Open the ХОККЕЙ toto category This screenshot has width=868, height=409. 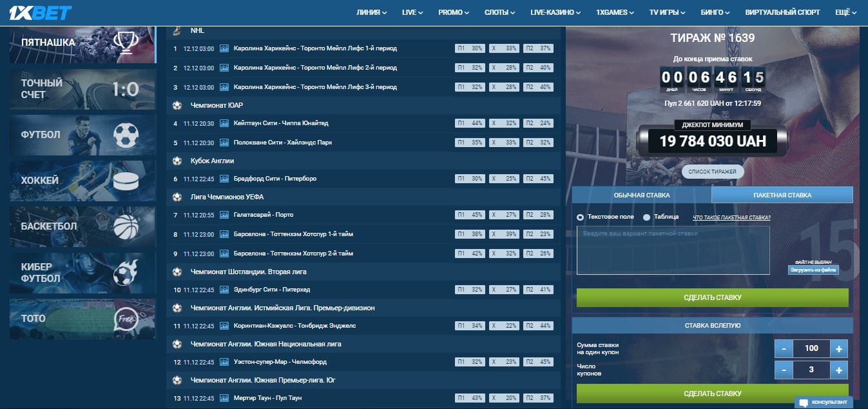82,181
